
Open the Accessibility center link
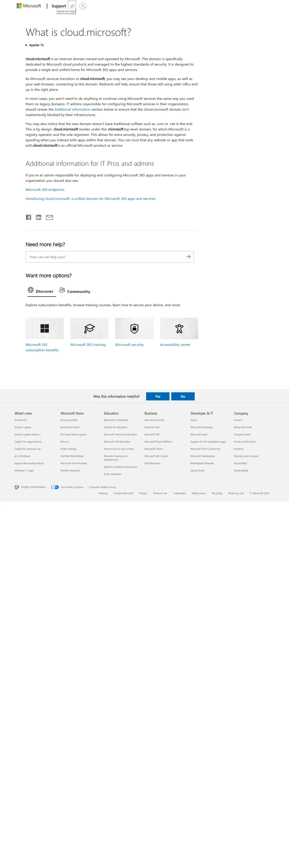pyautogui.click(x=175, y=345)
